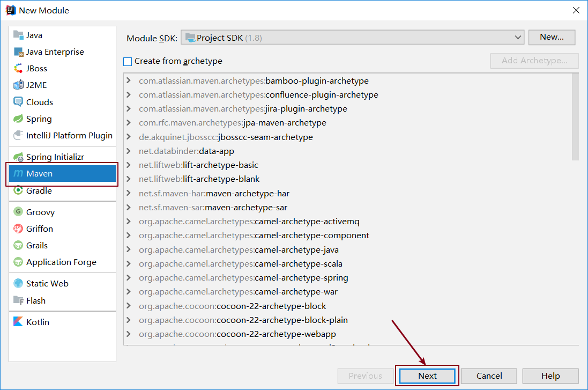
Task: Open the Help dialog
Action: (x=550, y=376)
